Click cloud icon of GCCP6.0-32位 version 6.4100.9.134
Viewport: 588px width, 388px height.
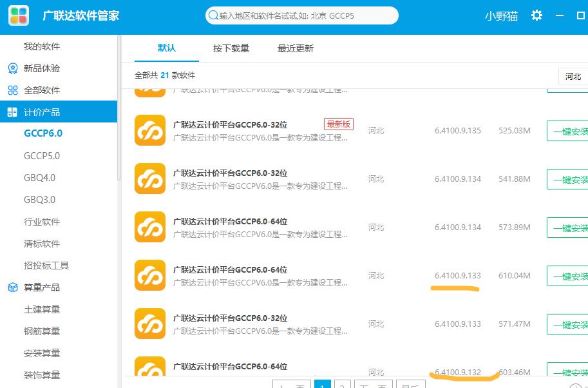click(x=150, y=179)
